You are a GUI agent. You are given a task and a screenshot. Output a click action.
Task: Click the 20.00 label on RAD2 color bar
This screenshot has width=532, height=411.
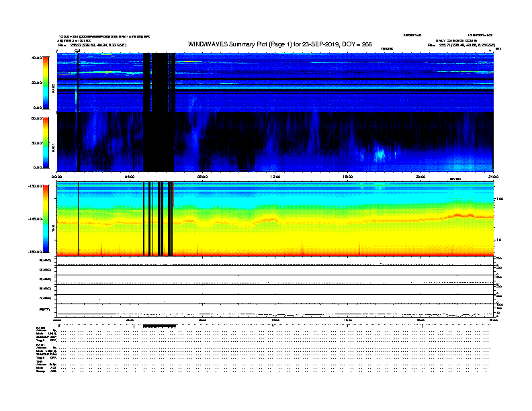(36, 83)
